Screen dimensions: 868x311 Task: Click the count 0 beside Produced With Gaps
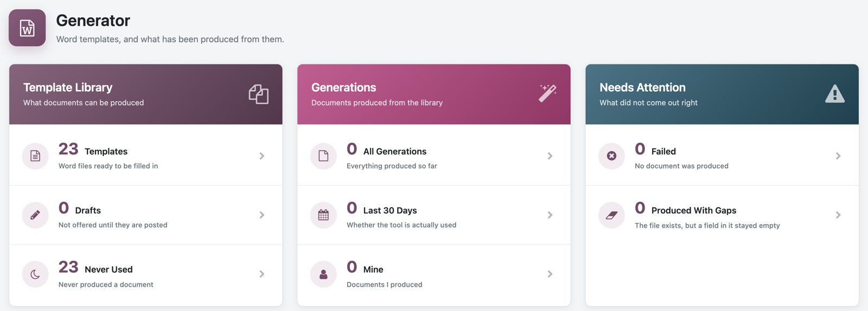pos(640,208)
